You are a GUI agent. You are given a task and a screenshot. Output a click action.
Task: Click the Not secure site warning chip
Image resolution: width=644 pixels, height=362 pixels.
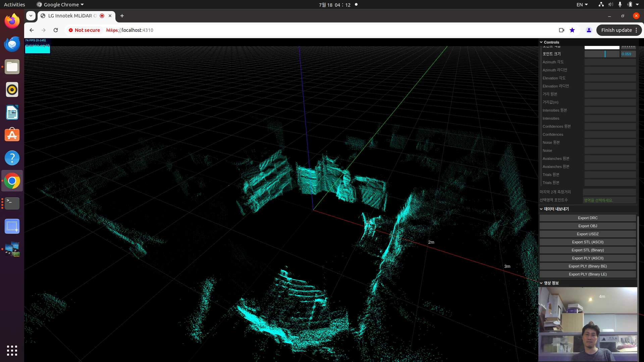tap(85, 30)
